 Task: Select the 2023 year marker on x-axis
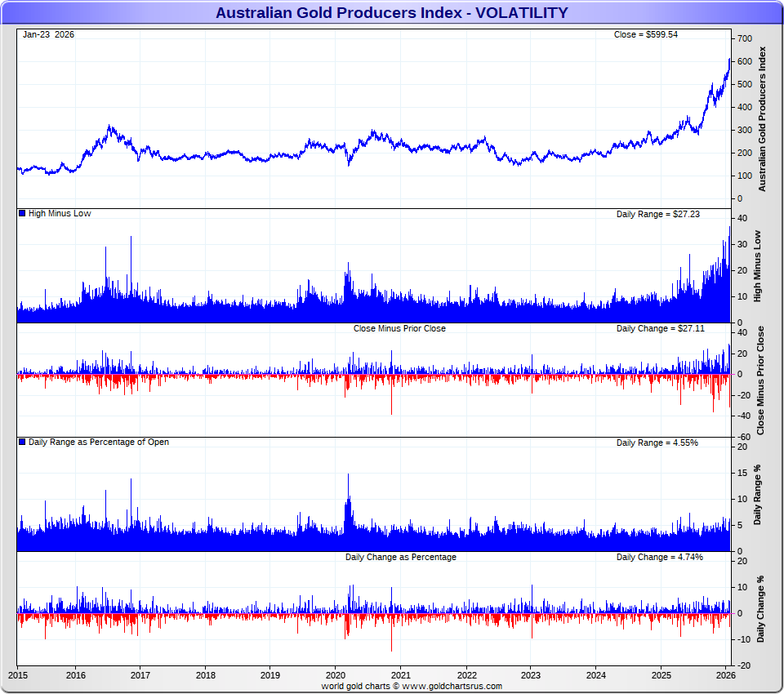(x=531, y=675)
